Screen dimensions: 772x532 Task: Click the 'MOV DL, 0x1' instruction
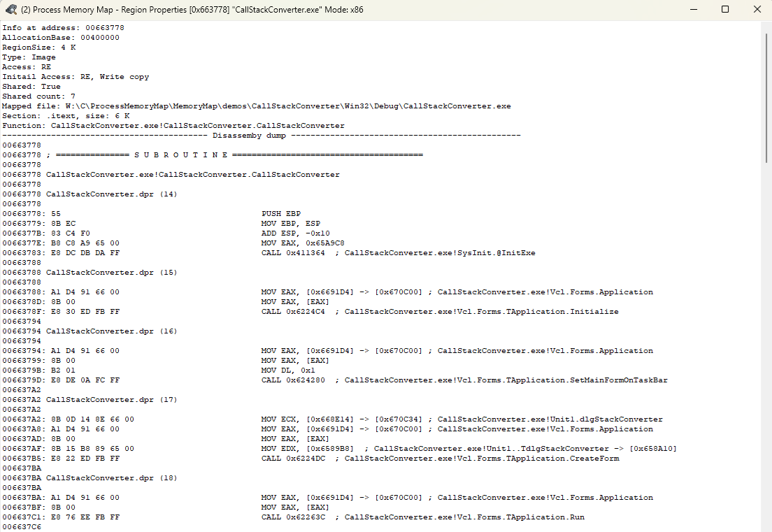tap(288, 371)
